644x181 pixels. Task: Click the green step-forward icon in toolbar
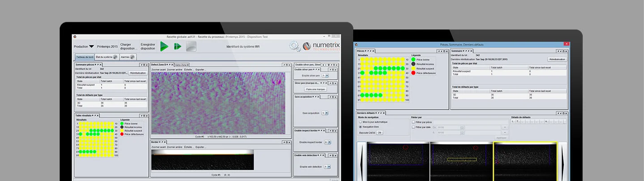[x=177, y=46]
